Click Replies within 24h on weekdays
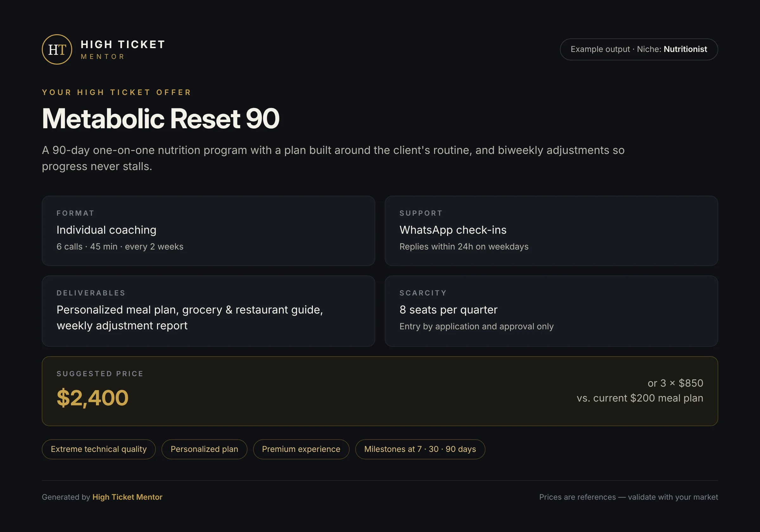Viewport: 760px width, 532px height. tap(464, 247)
